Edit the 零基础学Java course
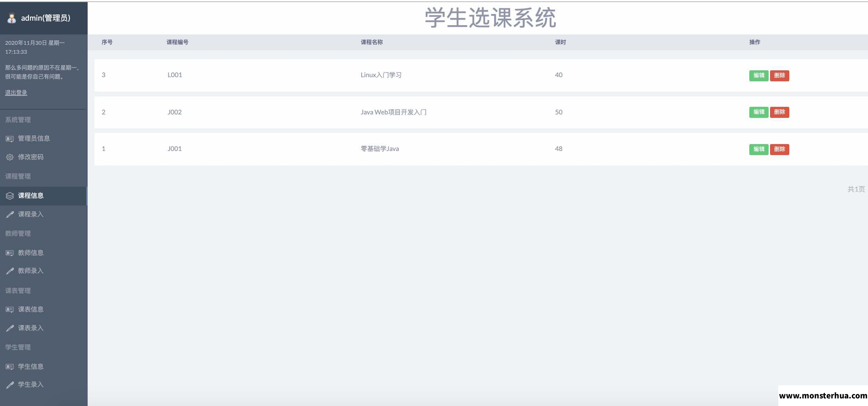 [759, 149]
